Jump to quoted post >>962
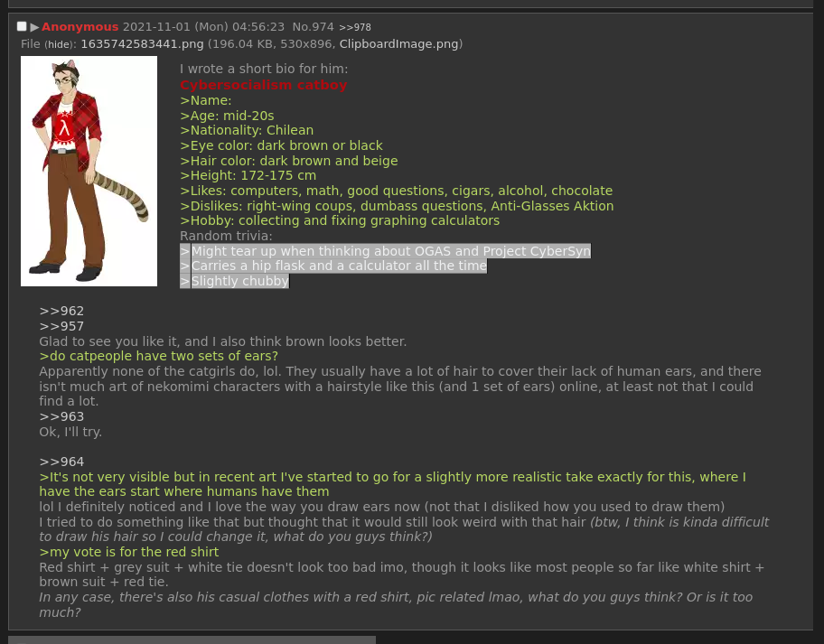 click(61, 311)
